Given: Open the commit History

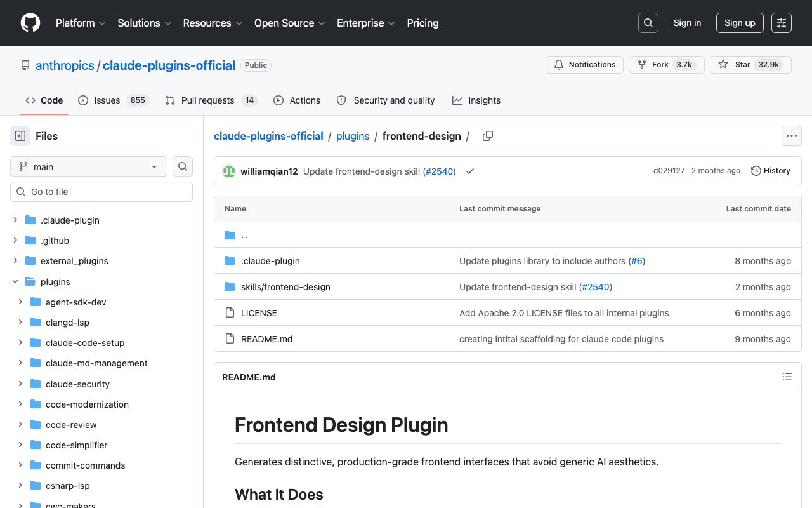Looking at the screenshot, I should click(771, 171).
